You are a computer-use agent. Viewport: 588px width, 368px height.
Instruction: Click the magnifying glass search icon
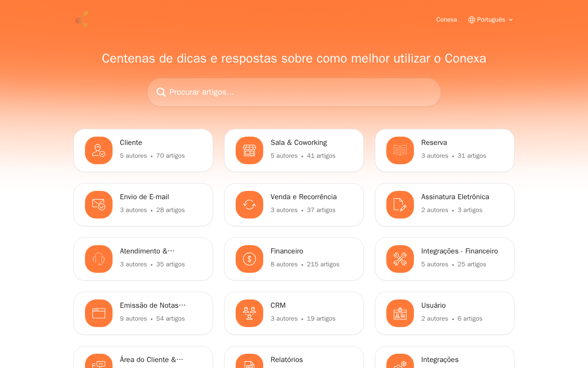161,92
